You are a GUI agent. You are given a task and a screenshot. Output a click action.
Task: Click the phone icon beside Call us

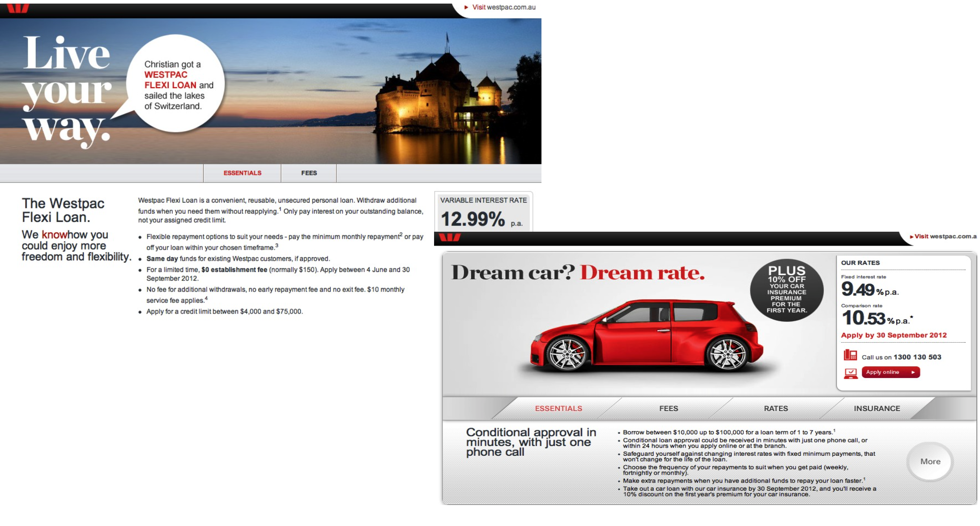coord(850,356)
